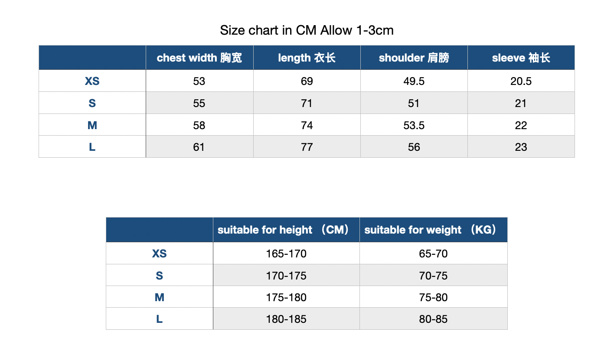This screenshot has height=364, width=614.
Task: Select the M shoulder value 53.5
Action: 414,125
